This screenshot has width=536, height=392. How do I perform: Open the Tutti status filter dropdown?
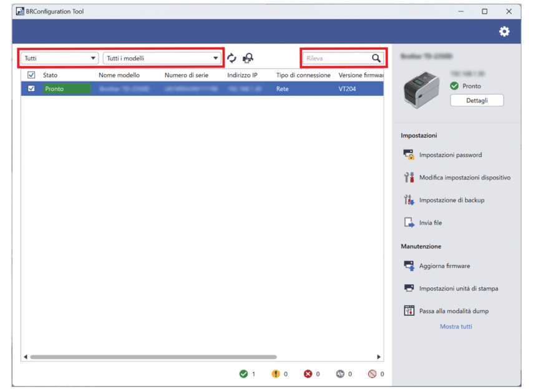[x=59, y=58]
